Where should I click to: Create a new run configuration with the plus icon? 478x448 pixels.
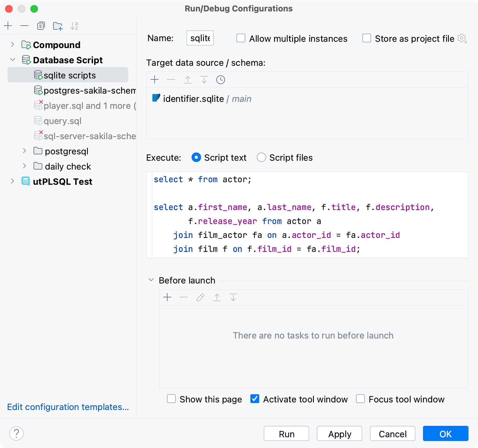point(8,26)
